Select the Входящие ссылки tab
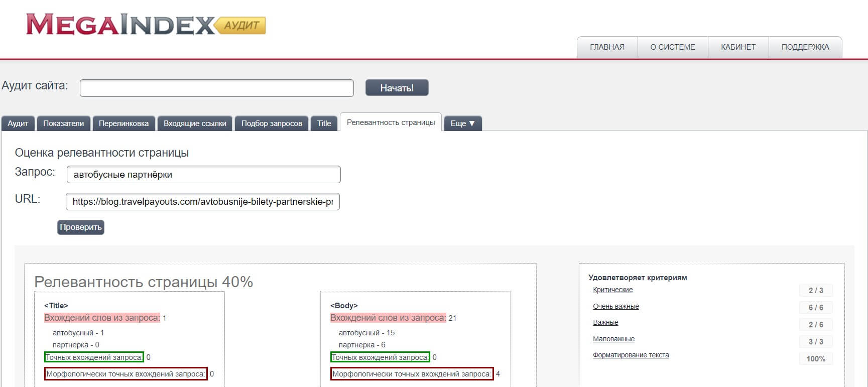Screen dimensions: 868x387 195,123
